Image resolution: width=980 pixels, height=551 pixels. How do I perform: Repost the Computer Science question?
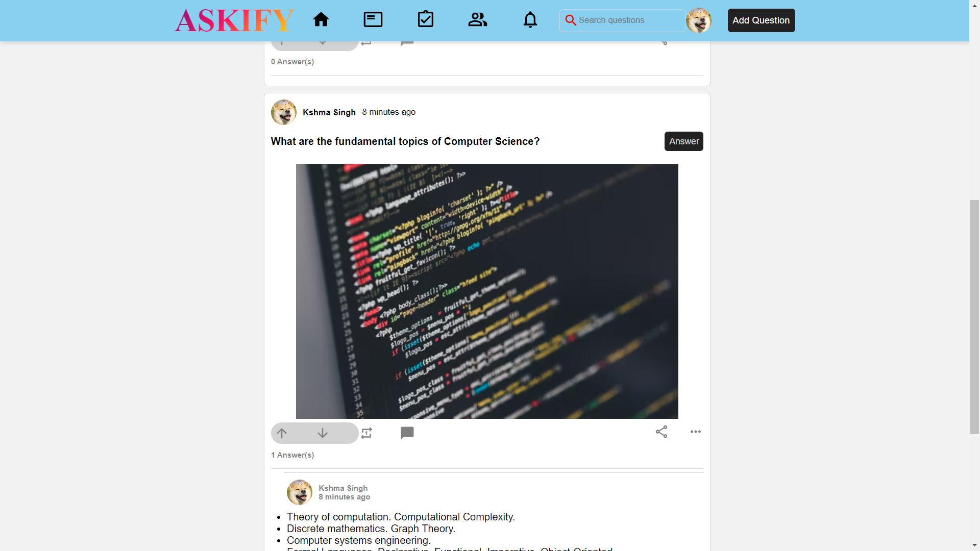(366, 433)
